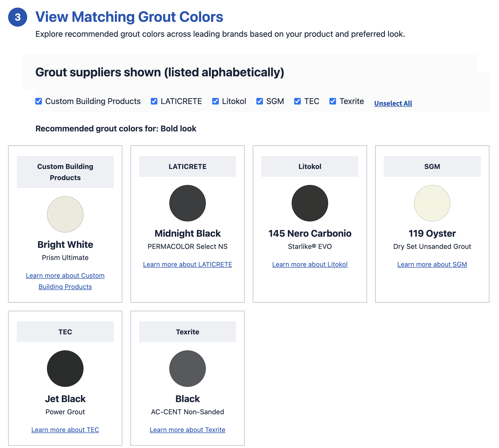The height and width of the screenshot is (448, 499).
Task: Click the Grout suppliers shown heading
Action: tap(160, 72)
